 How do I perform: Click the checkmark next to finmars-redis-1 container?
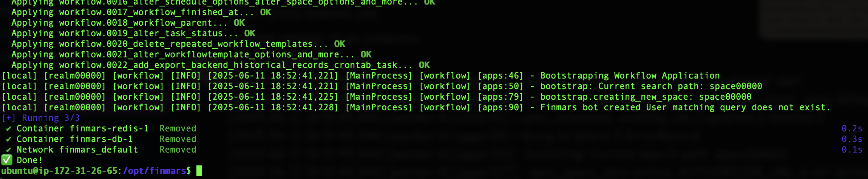[x=8, y=128]
